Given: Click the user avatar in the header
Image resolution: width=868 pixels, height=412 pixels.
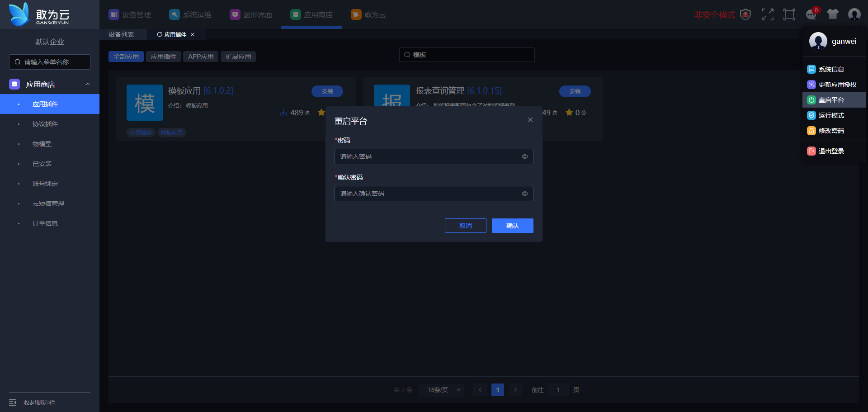Looking at the screenshot, I should 854,14.
